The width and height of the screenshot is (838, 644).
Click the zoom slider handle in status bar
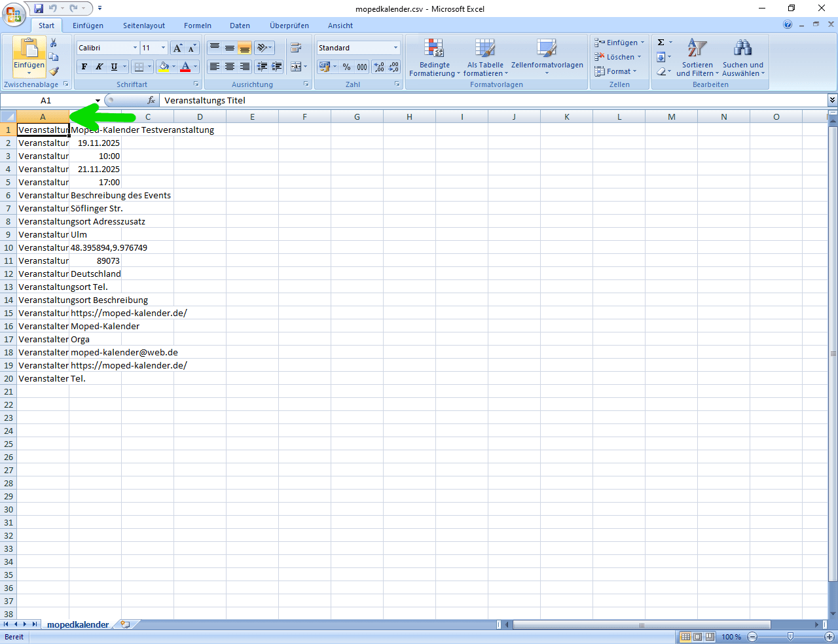(x=790, y=637)
